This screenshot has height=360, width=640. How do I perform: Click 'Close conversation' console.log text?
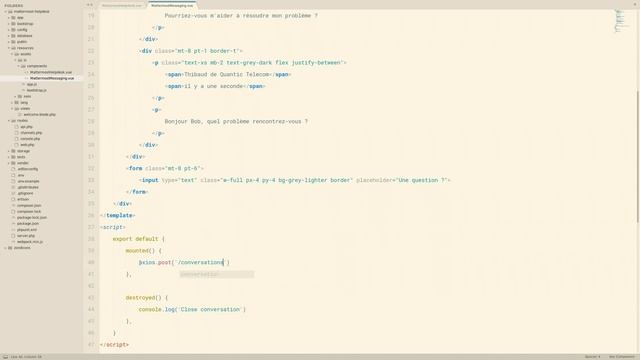pos(210,309)
